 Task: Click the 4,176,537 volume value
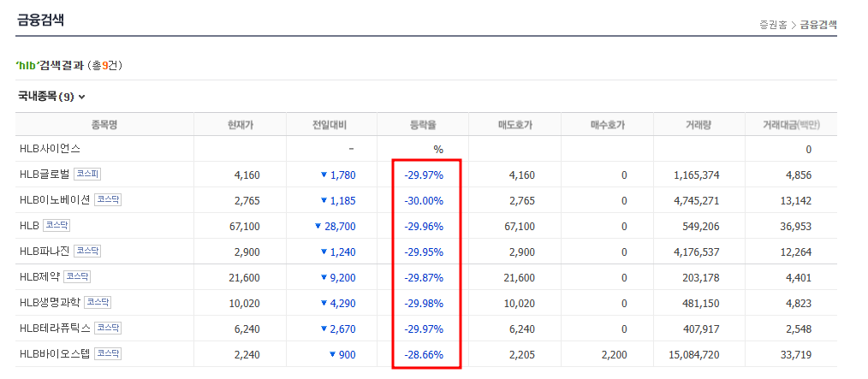[x=697, y=252]
